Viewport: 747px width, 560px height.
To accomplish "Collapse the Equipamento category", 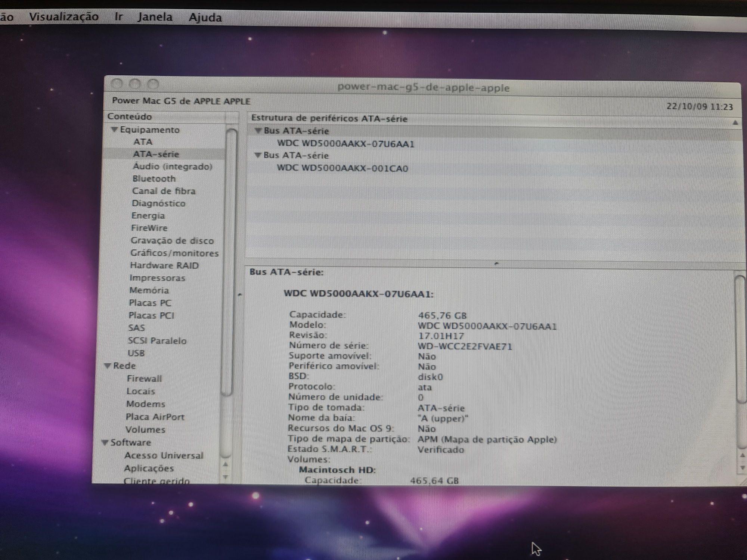I will click(x=115, y=130).
